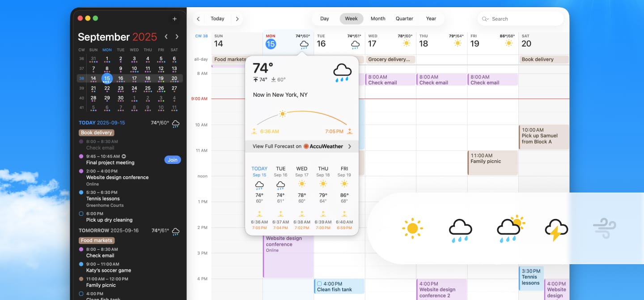The height and width of the screenshot is (300, 644).
Task: Open Book delivery tag in sidebar
Action: [x=96, y=133]
